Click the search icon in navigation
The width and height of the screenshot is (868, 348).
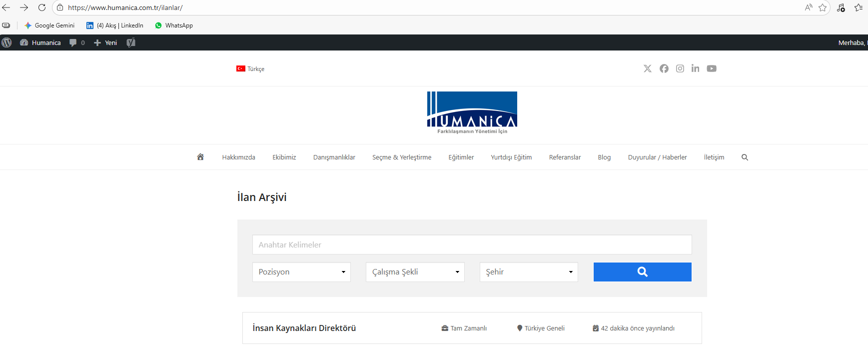coord(745,157)
